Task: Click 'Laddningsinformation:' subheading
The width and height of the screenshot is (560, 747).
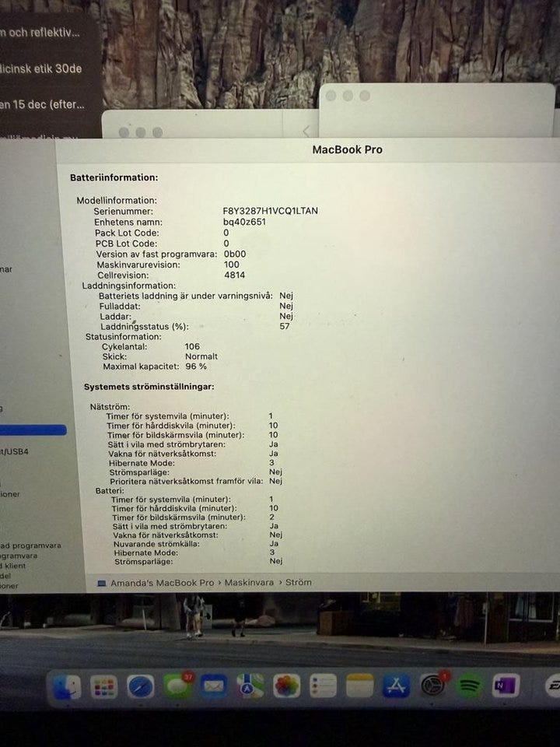Action: pyautogui.click(x=129, y=286)
